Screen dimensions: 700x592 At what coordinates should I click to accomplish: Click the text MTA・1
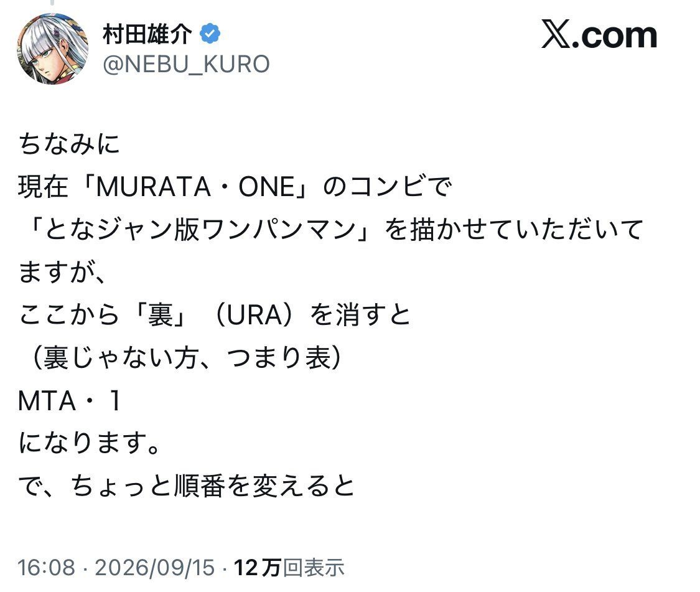coord(69,401)
